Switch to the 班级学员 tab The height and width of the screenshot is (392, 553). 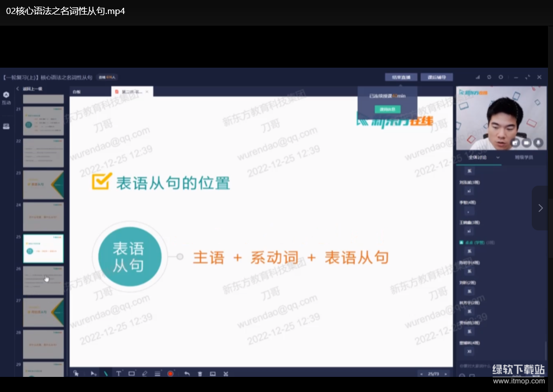tap(523, 158)
